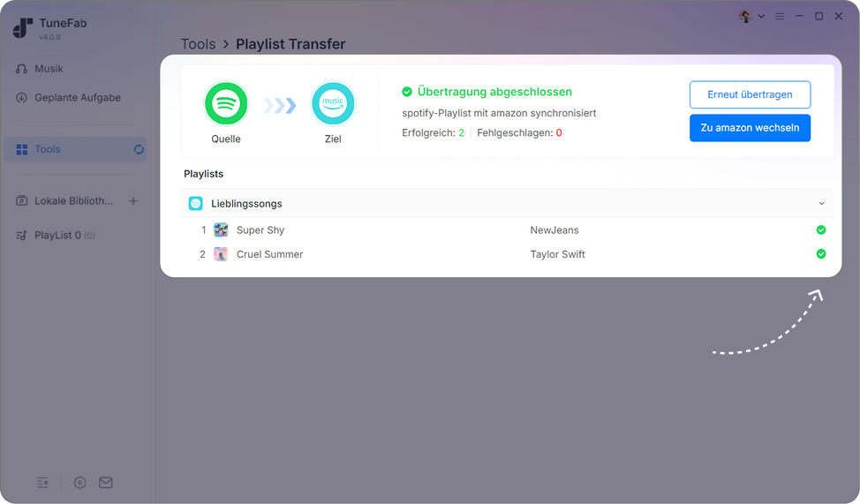Click the Spotify source icon
Screen dimensions: 860x504
point(226,103)
